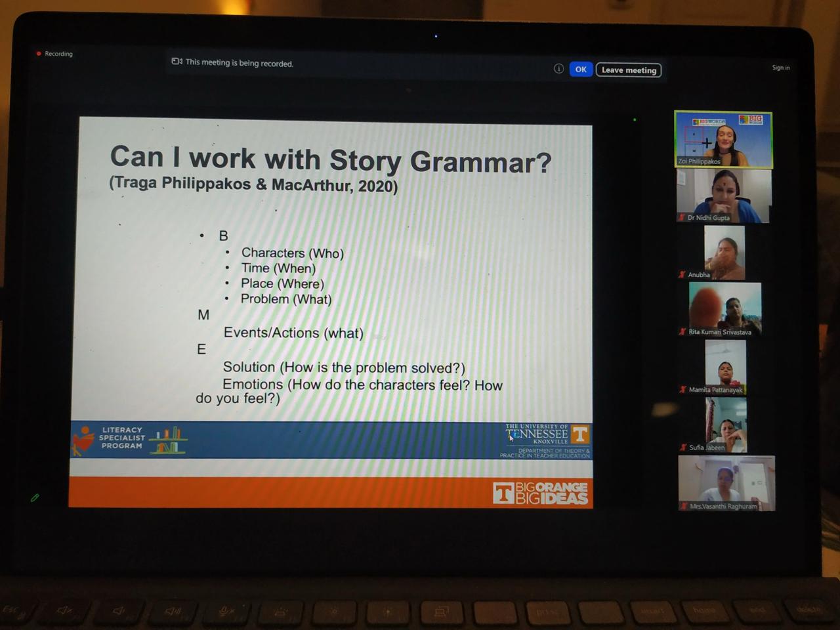Click the camera icon in recording notice
The image size is (840, 630).
tap(177, 62)
